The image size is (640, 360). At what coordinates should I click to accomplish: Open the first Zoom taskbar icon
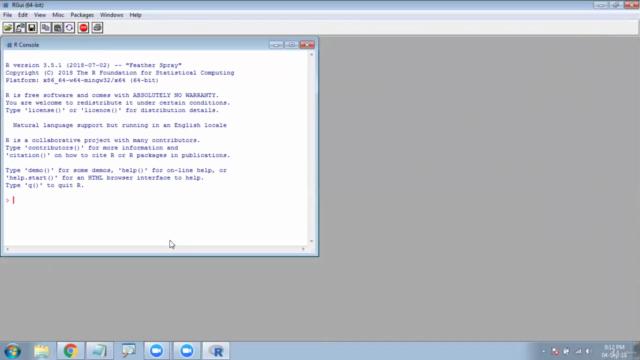pos(156,351)
